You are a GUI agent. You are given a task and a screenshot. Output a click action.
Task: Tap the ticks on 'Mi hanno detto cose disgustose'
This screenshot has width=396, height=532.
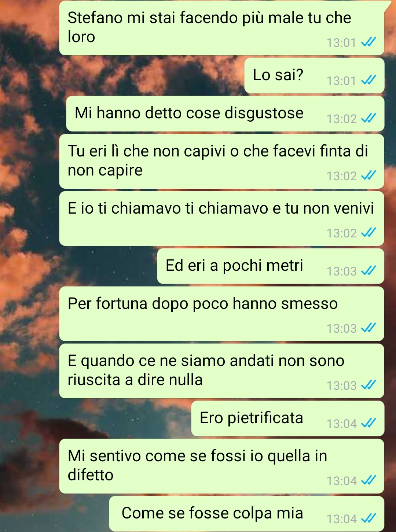[x=368, y=118]
